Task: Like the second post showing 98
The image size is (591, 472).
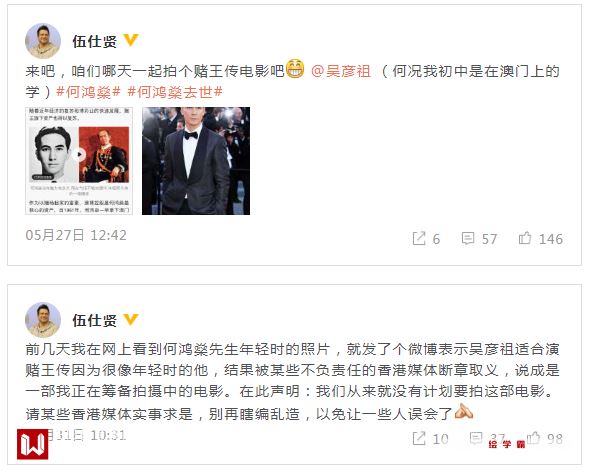Action: [533, 438]
